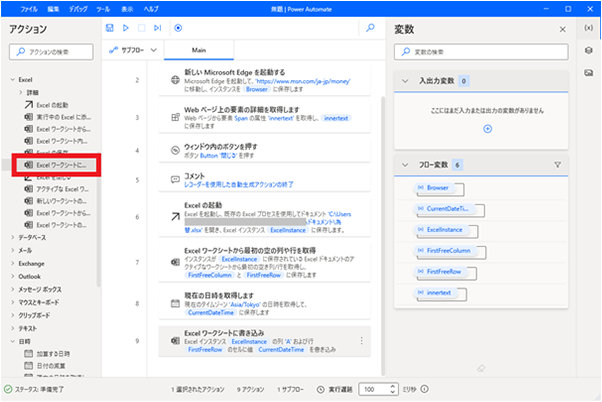Show info about 実行遅延

(424, 389)
